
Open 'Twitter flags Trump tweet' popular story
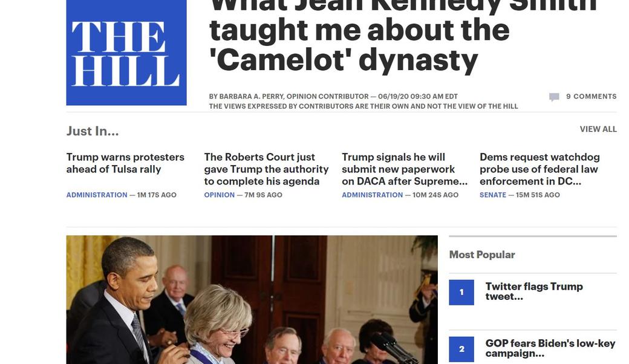(x=533, y=291)
